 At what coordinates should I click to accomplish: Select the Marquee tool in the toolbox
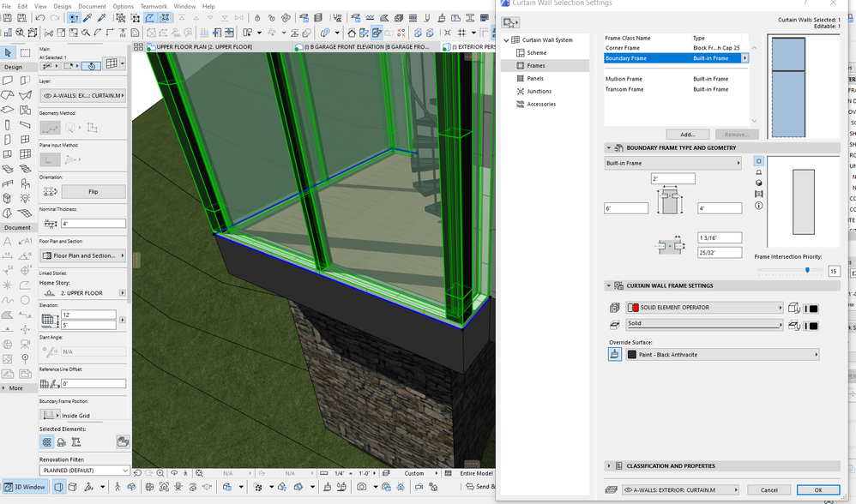[x=26, y=53]
